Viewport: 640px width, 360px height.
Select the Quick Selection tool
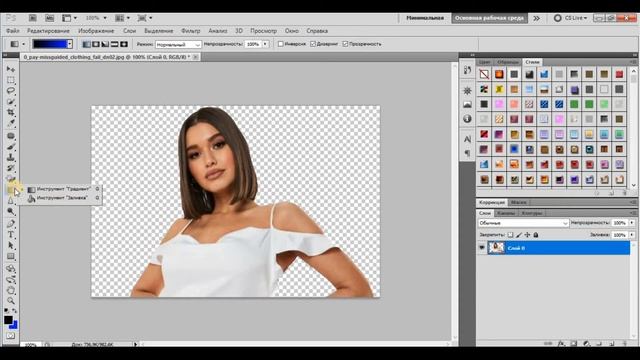11,101
